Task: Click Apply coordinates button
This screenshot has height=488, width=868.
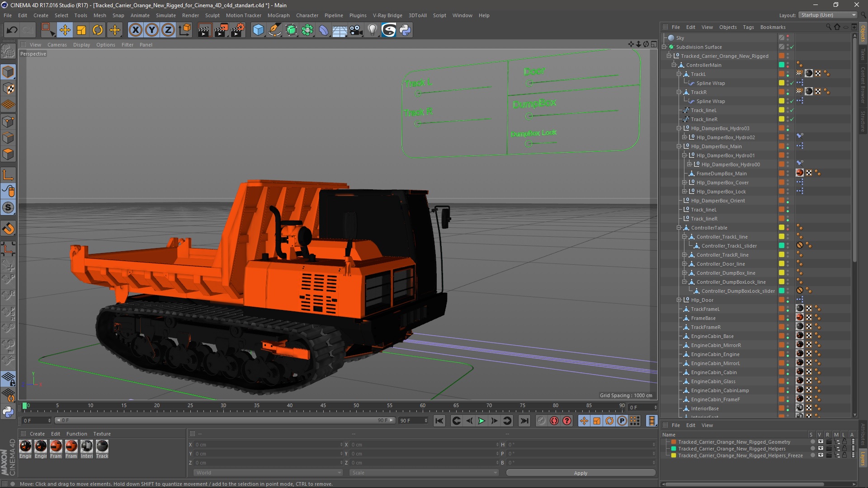Action: (x=580, y=473)
